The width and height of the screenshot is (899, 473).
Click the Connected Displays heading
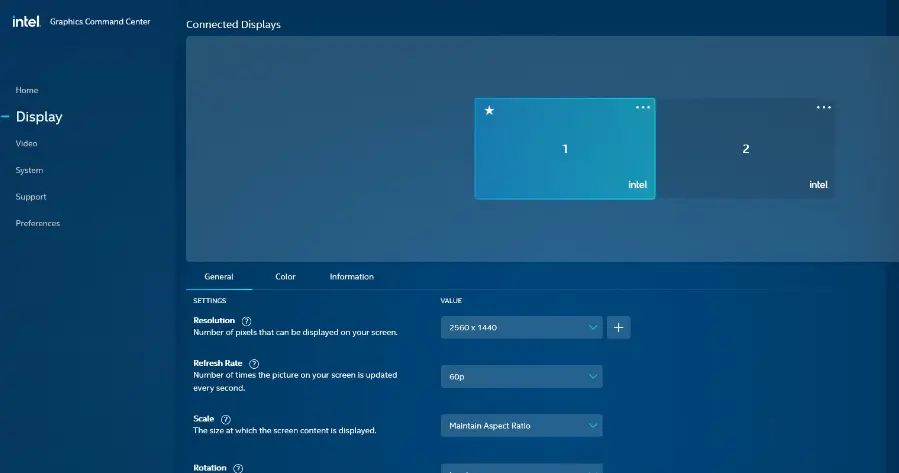coord(233,25)
